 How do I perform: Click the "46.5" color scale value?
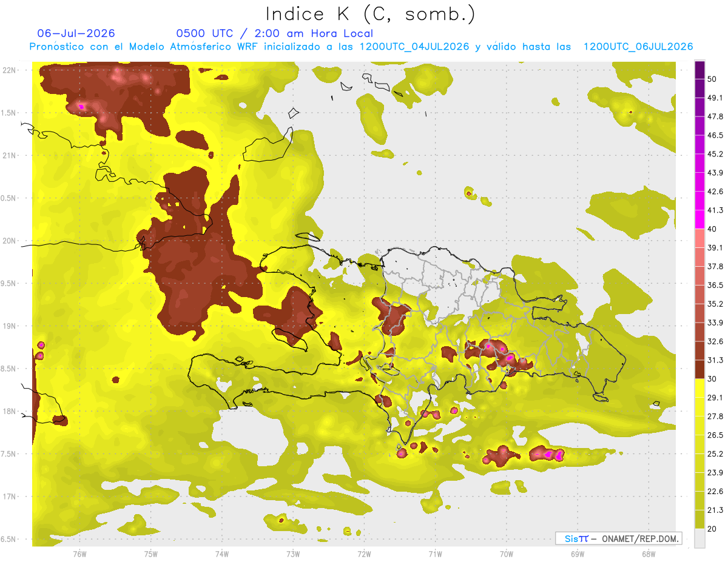[x=715, y=135]
